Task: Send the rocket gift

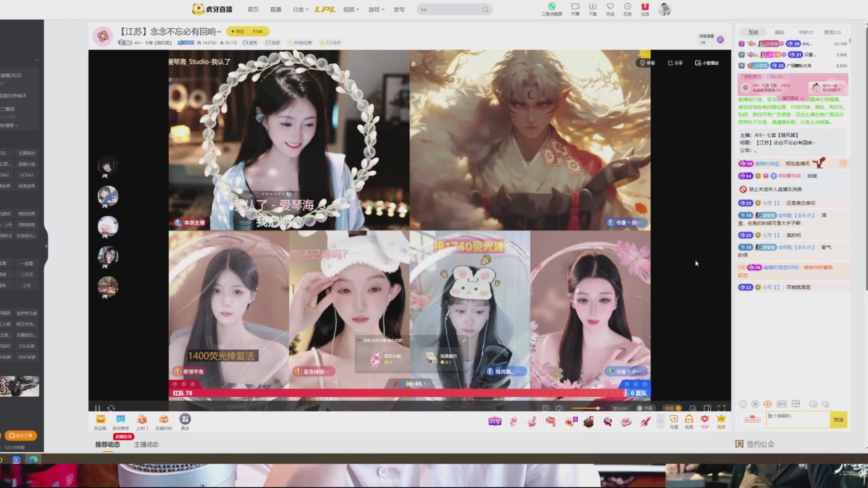Action: (645, 422)
